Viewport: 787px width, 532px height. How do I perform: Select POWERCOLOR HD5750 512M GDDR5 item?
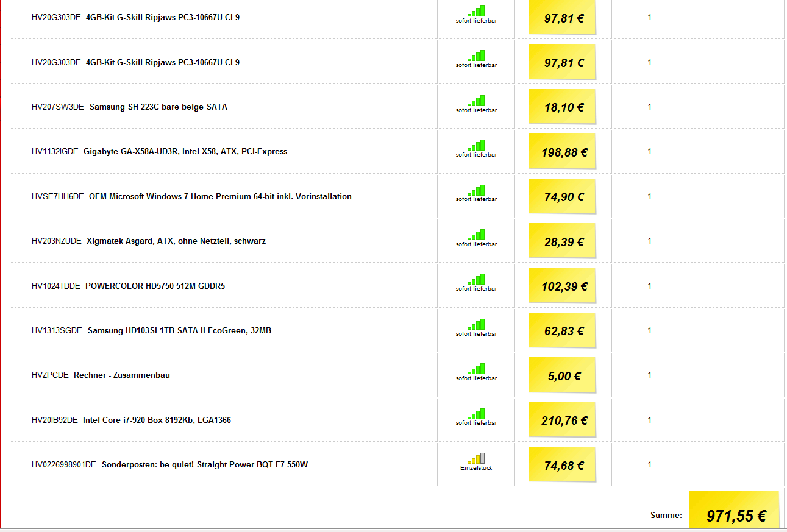[155, 286]
